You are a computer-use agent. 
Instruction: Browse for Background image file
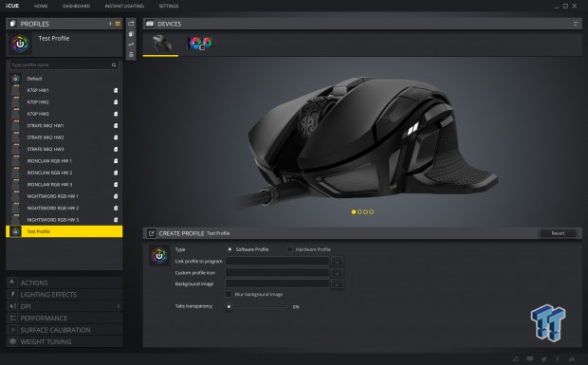point(337,284)
